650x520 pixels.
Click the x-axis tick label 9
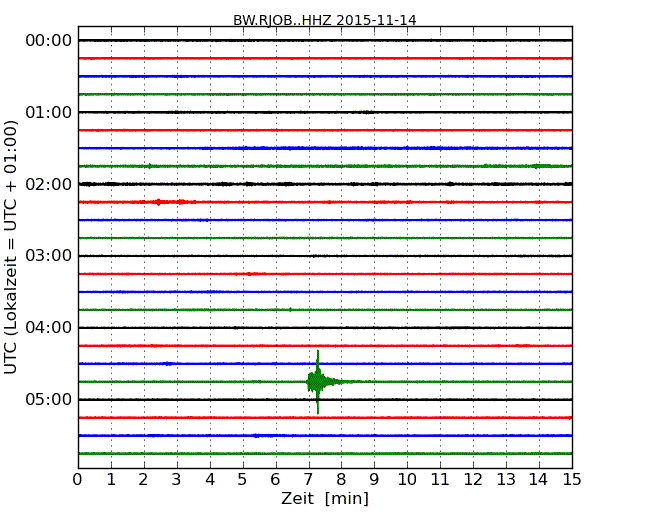374,480
